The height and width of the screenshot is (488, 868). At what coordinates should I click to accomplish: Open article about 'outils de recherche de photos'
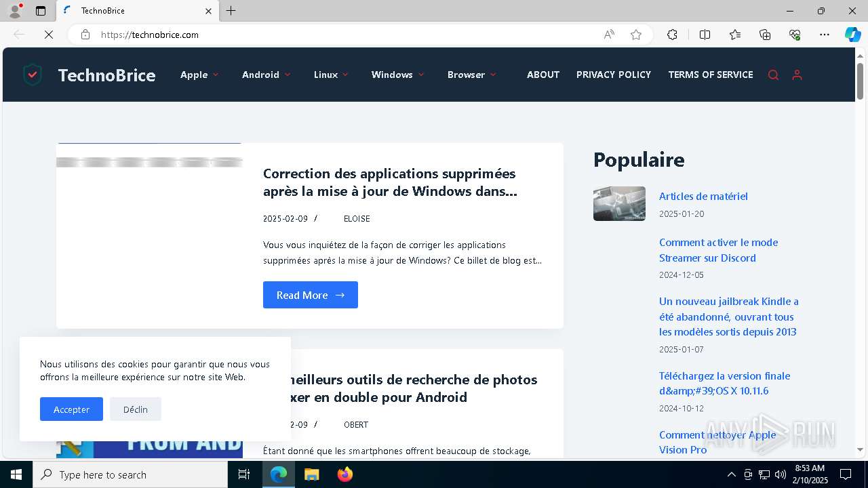414,388
